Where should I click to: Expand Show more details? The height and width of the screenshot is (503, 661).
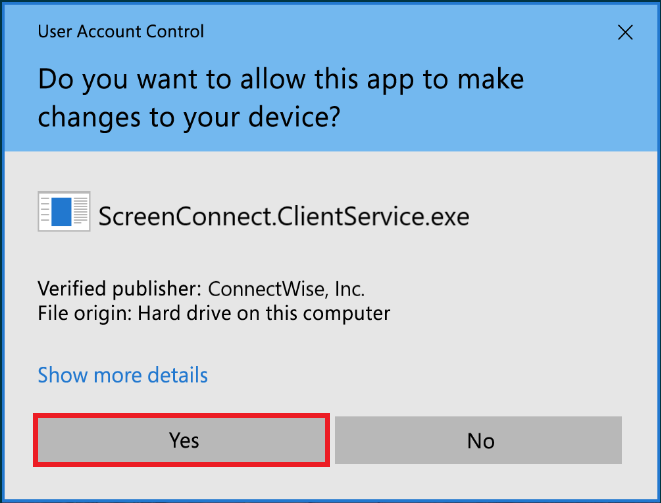click(123, 375)
